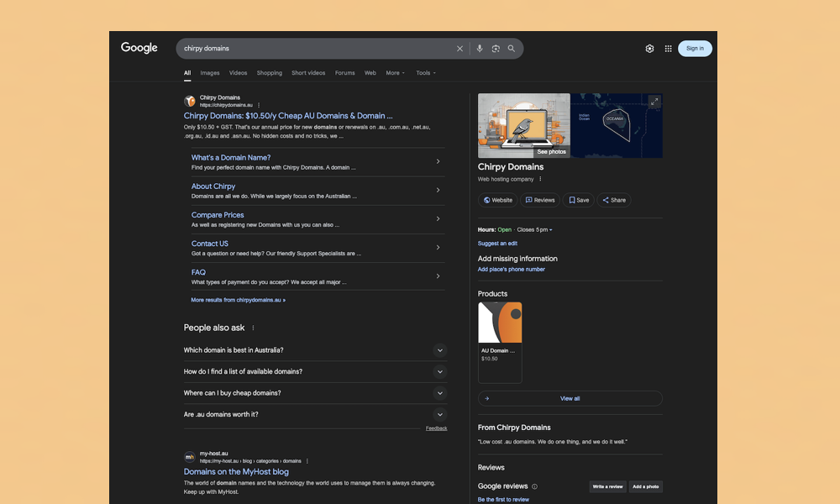Viewport: 840px width, 504px height.
Task: Expand the hours "Closes 5 pm" dropdown
Action: coord(535,229)
